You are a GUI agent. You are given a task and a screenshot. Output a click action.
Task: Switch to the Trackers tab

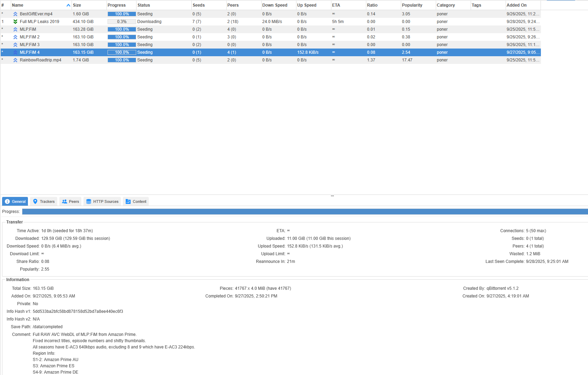click(44, 201)
